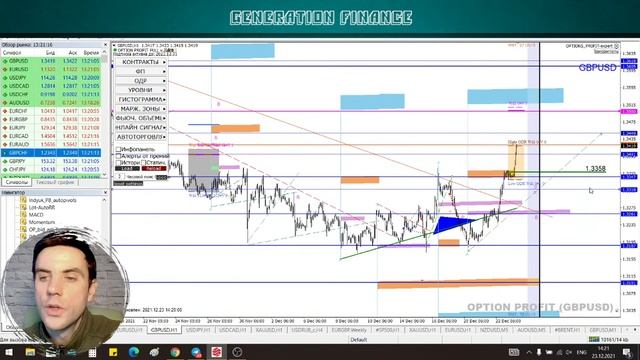Open Telegram from the taskbar
Viewport: 640px width, 360px height.
[196, 352]
